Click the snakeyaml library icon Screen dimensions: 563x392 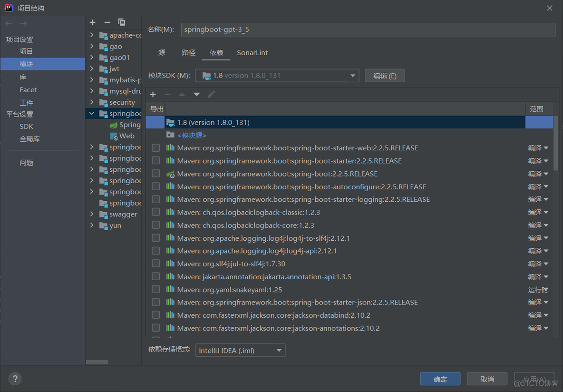(x=170, y=289)
